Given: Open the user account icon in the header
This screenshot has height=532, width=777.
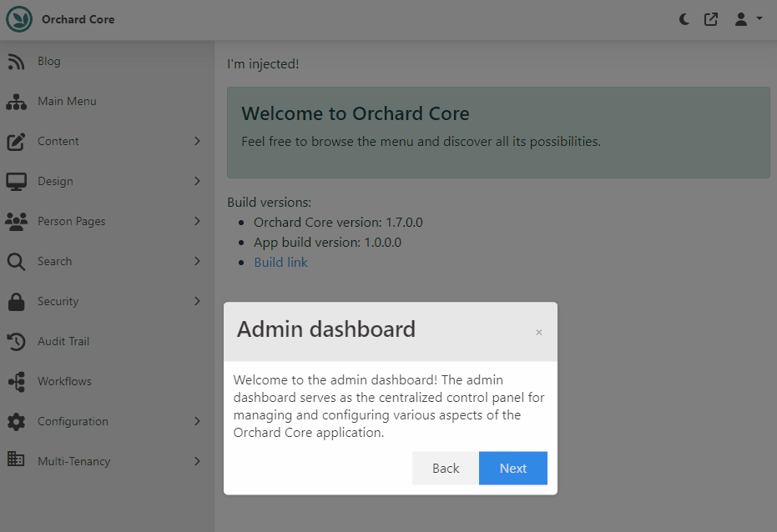Looking at the screenshot, I should tap(741, 19).
